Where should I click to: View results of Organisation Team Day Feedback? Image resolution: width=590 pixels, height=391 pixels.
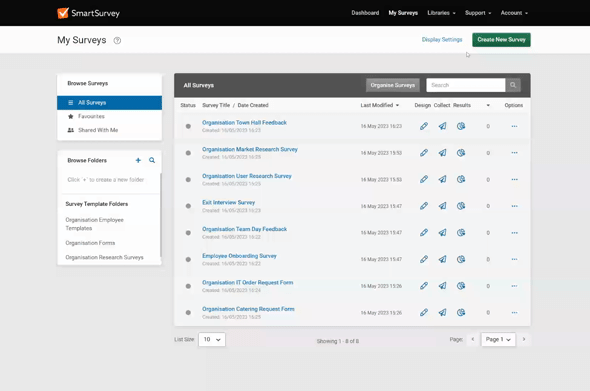pos(461,233)
